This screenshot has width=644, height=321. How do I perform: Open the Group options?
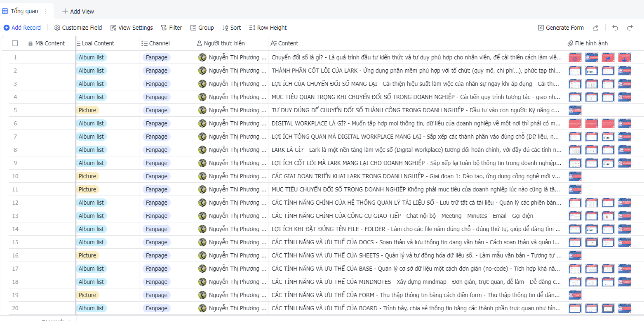click(x=202, y=28)
